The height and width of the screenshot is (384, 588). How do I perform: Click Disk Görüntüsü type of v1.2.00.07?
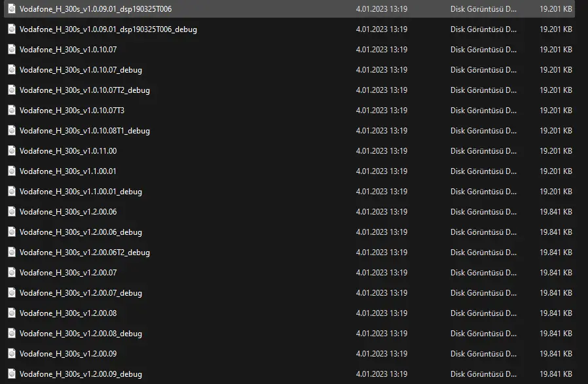click(x=483, y=272)
